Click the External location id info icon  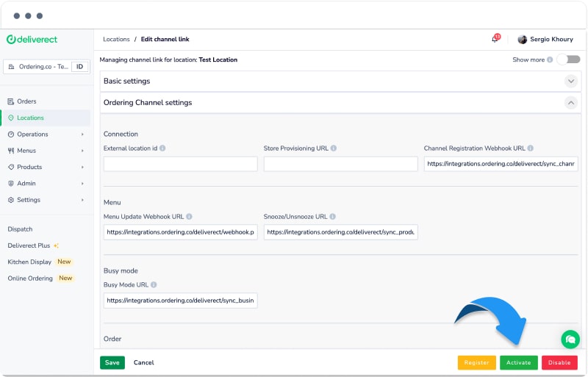[162, 148]
